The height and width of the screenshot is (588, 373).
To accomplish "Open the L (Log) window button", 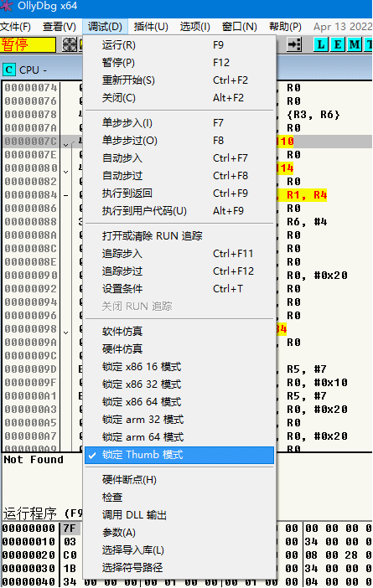I will (321, 44).
